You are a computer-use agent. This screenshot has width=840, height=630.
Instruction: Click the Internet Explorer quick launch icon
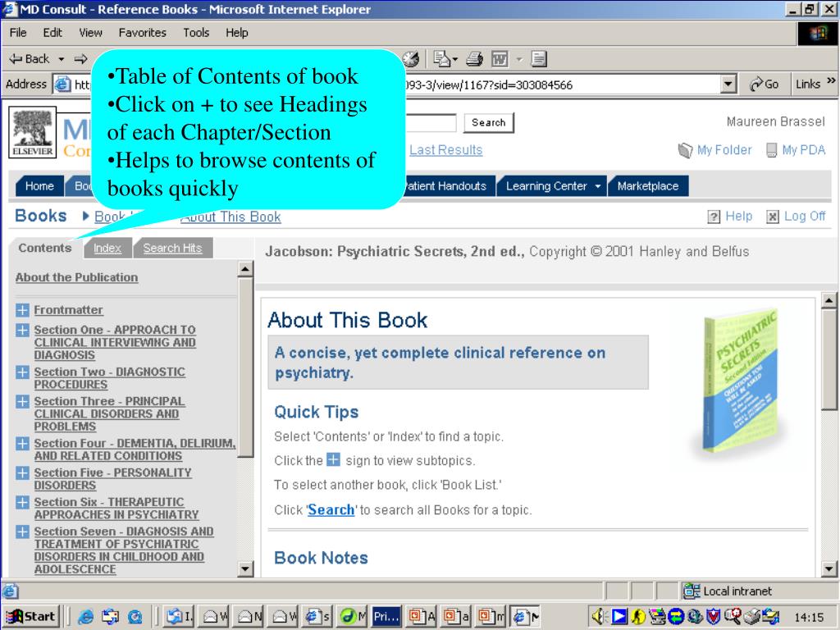(85, 617)
